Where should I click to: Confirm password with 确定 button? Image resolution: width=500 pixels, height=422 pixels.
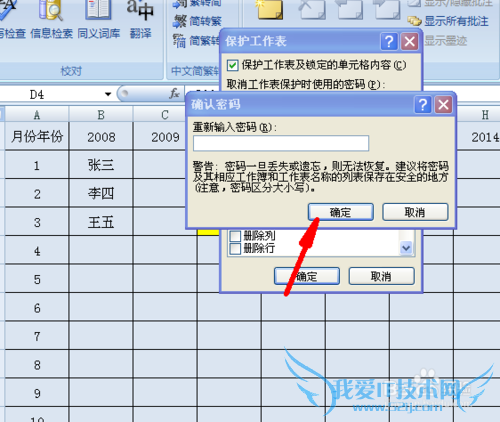[341, 212]
